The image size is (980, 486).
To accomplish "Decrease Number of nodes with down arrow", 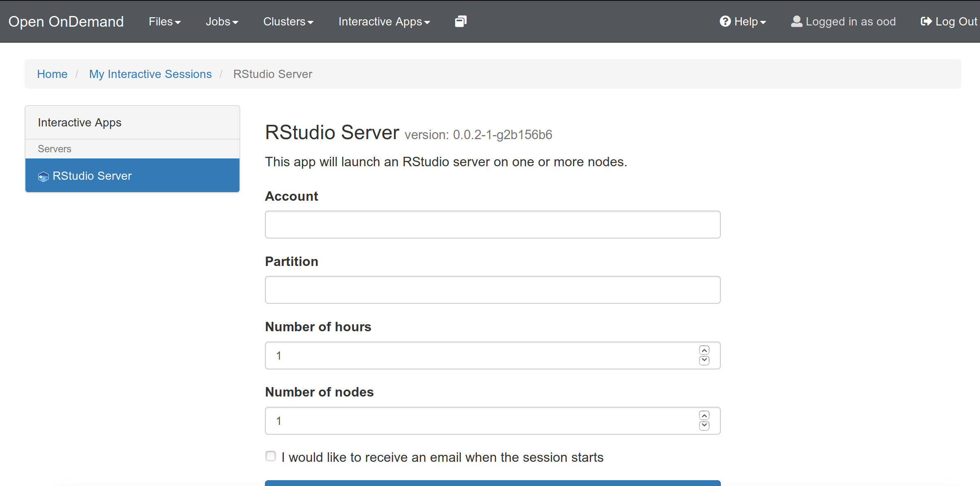I will (704, 426).
